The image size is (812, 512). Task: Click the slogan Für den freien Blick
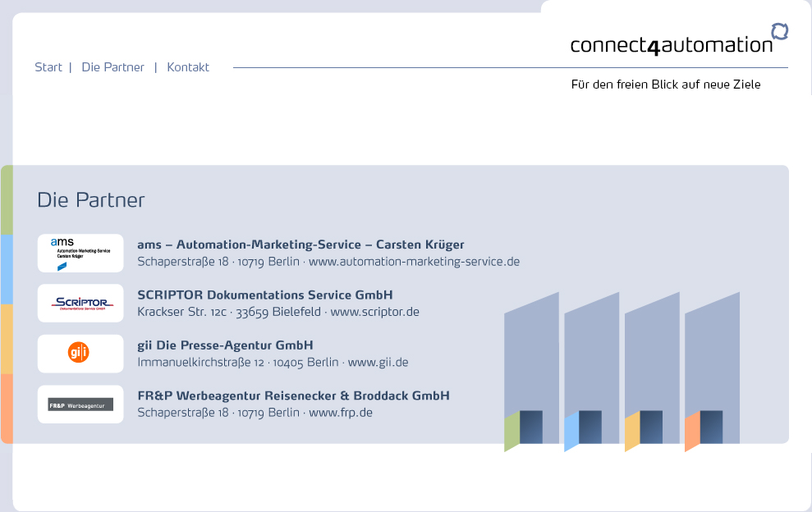coord(666,85)
